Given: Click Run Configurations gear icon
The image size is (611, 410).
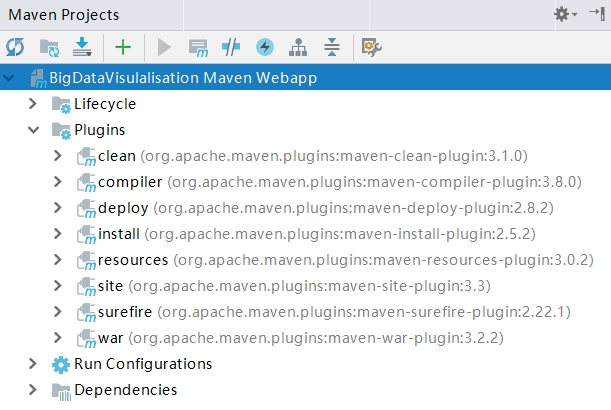Looking at the screenshot, I should coord(61,365).
